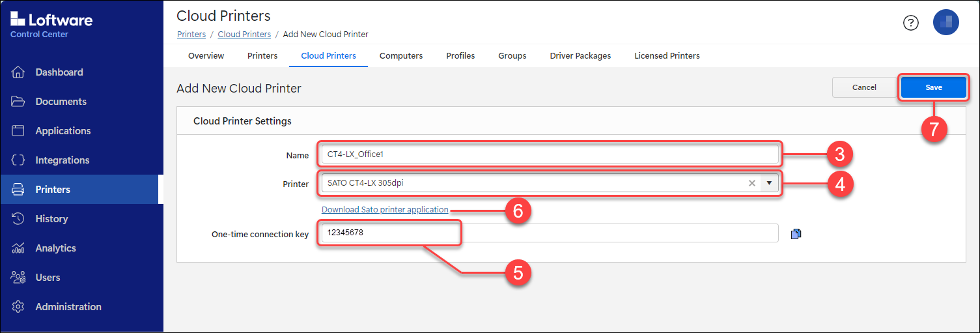This screenshot has width=980, height=333.
Task: Open Administration gear icon
Action: [18, 307]
